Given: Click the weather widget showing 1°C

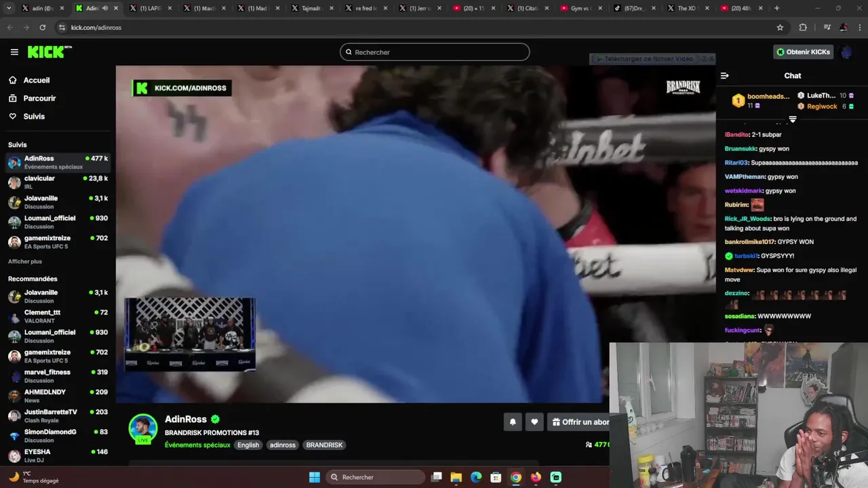Looking at the screenshot, I should click(x=34, y=477).
